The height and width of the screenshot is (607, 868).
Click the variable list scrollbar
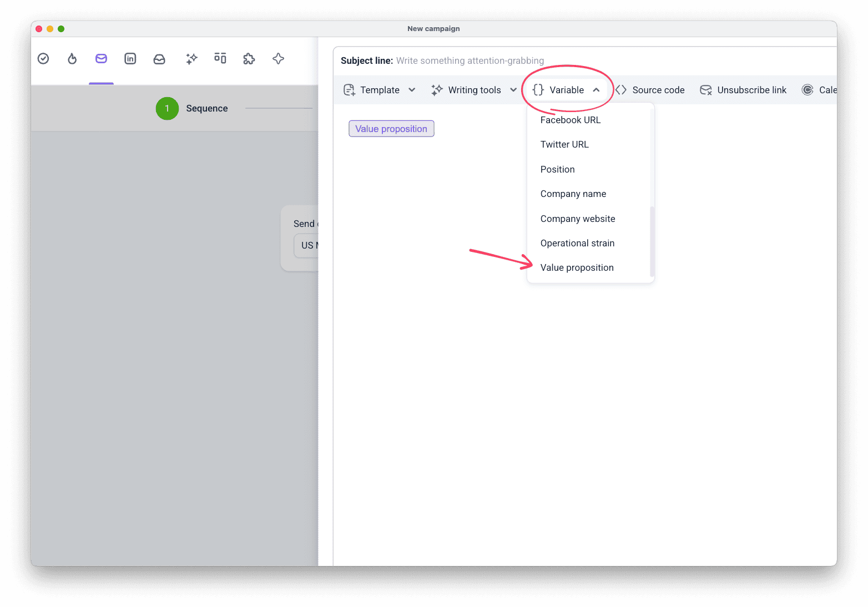tap(652, 241)
